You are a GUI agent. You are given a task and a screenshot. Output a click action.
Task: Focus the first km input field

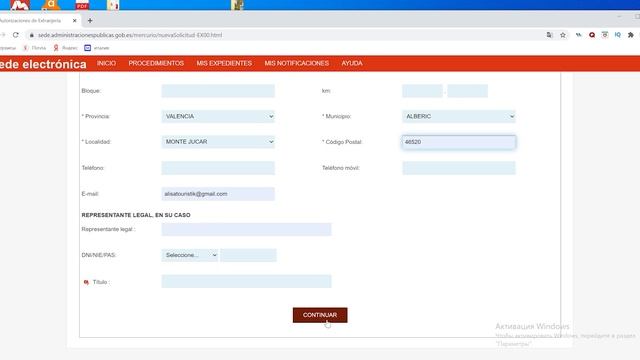pos(422,91)
